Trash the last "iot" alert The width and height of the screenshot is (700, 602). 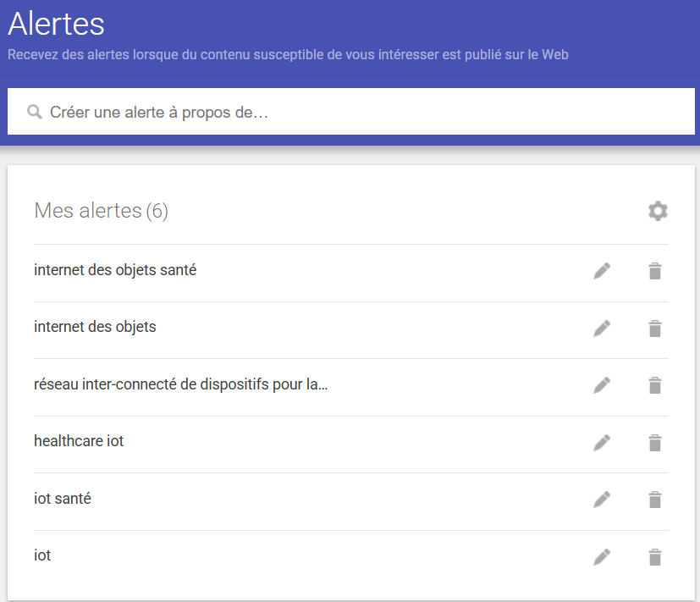coord(654,557)
